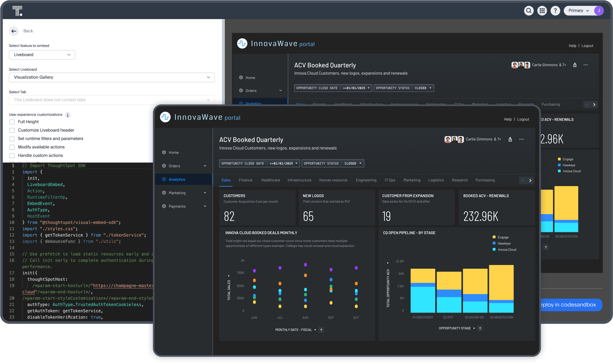Open Opportunity Stage axis dropdown
This screenshot has height=364, width=613.
pos(457,328)
